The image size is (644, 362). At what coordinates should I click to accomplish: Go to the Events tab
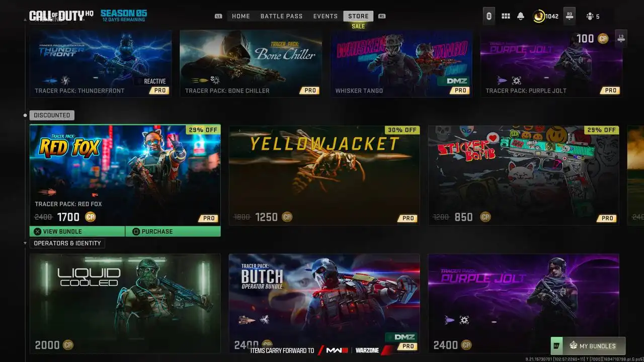326,16
